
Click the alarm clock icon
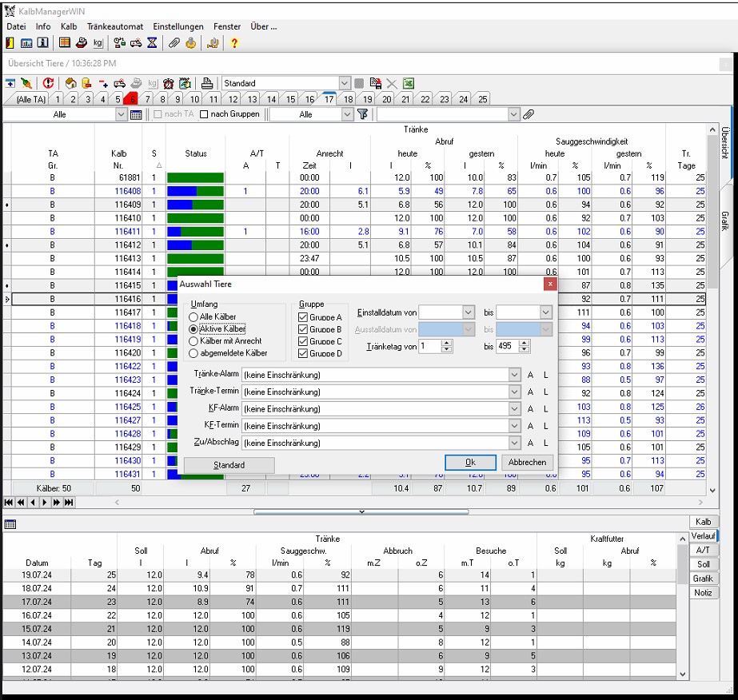pos(168,83)
